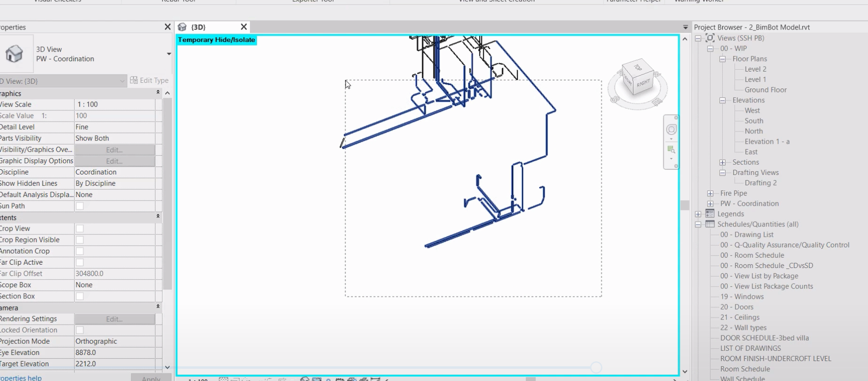
Task: Click the FRONT face of the ViewCube
Action: point(628,82)
